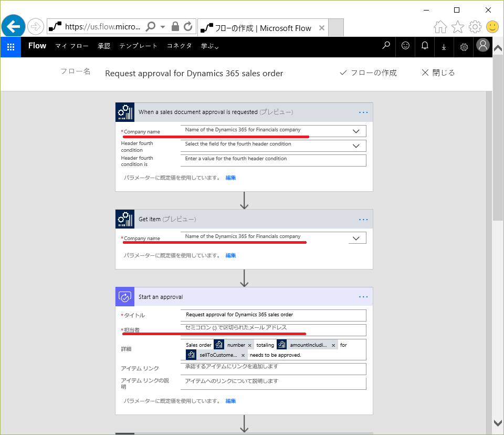504x435 pixels.
Task: Click 編集 link in the trigger card
Action: pyautogui.click(x=230, y=178)
